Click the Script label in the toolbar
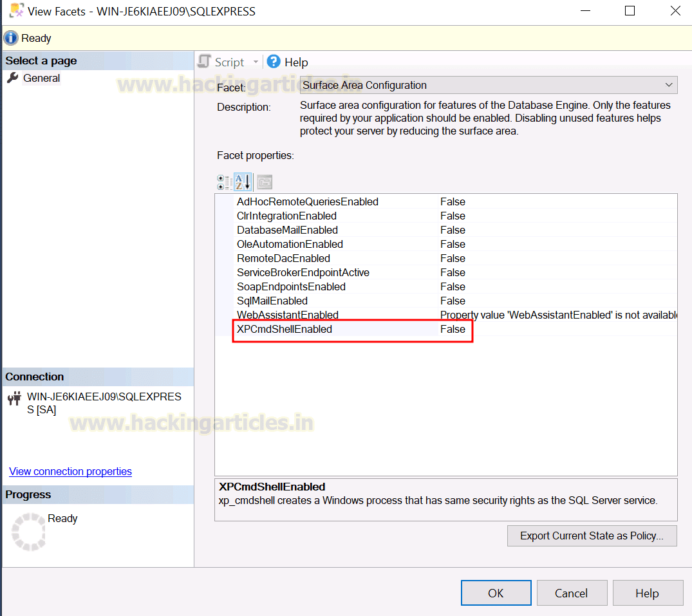692x616 pixels. pos(230,62)
